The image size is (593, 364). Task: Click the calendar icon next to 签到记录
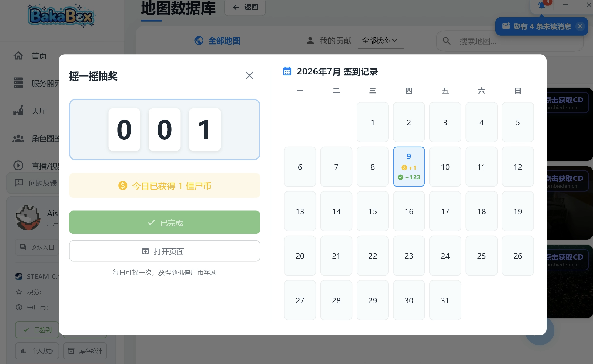287,71
